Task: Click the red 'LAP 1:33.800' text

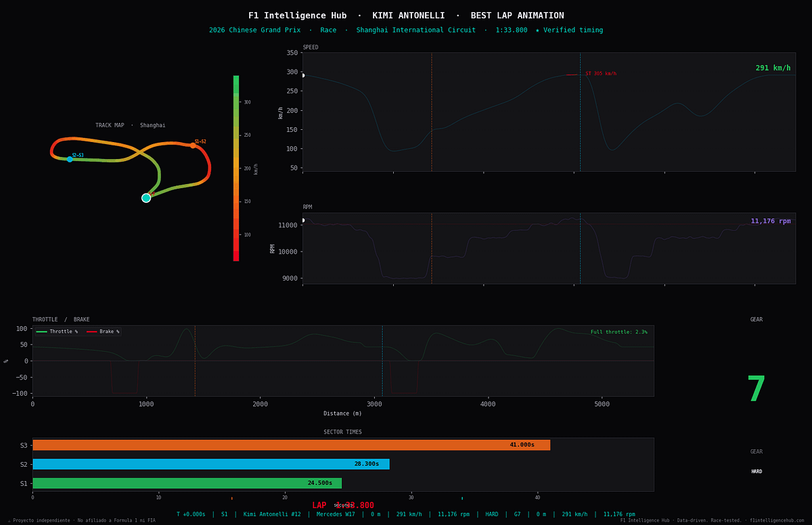Action: [x=343, y=505]
